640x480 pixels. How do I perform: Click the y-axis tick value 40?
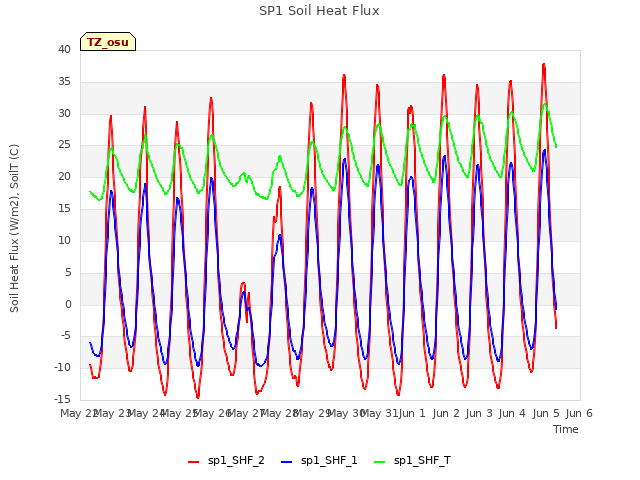(64, 49)
